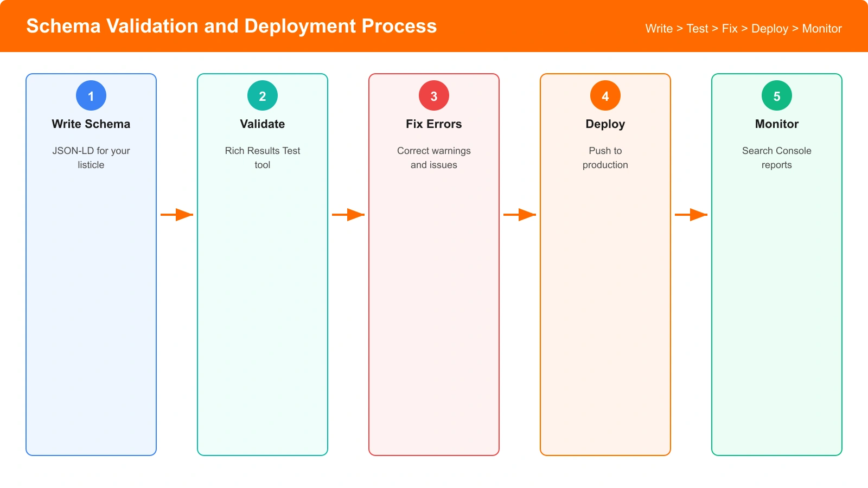The image size is (868, 488).
Task: Click the arrow between Write Schema and Validate
Action: [176, 214]
